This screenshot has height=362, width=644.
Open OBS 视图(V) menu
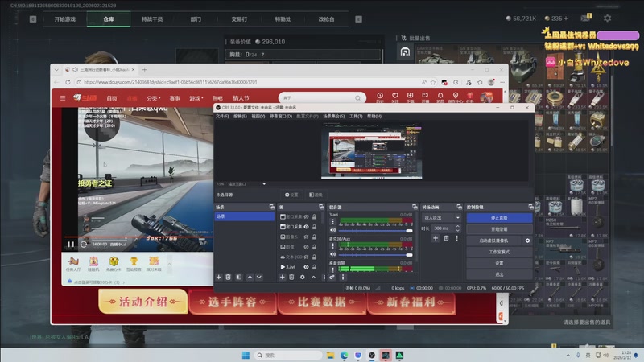coord(258,116)
